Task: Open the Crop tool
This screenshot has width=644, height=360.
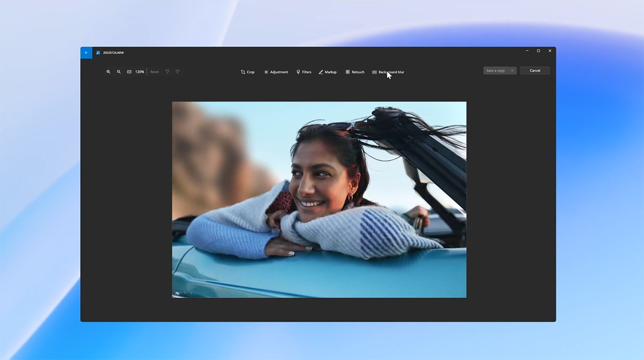Action: (x=248, y=72)
